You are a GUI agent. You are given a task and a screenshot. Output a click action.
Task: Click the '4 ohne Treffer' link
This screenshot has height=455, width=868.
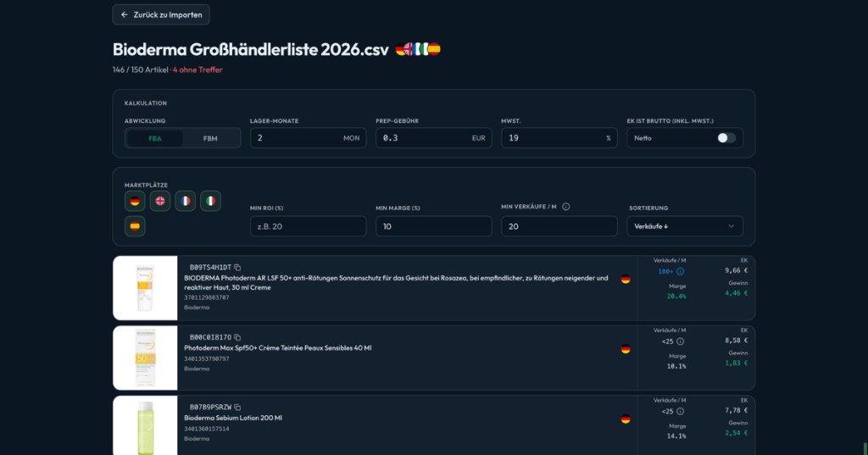[x=198, y=69]
